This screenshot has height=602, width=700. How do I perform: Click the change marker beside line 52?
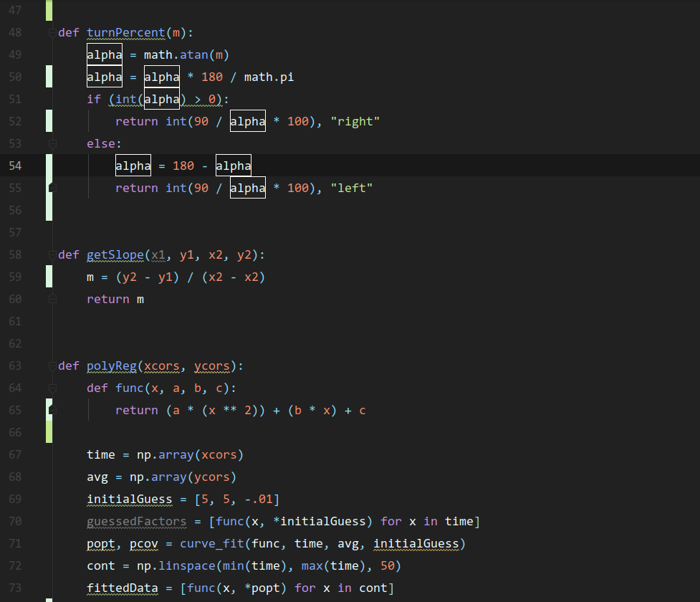[49, 121]
